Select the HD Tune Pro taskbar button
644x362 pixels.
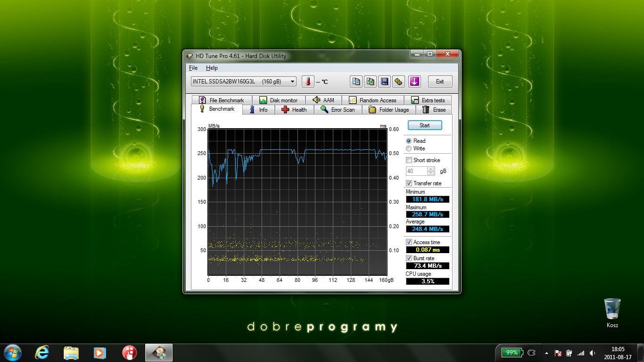click(x=159, y=353)
